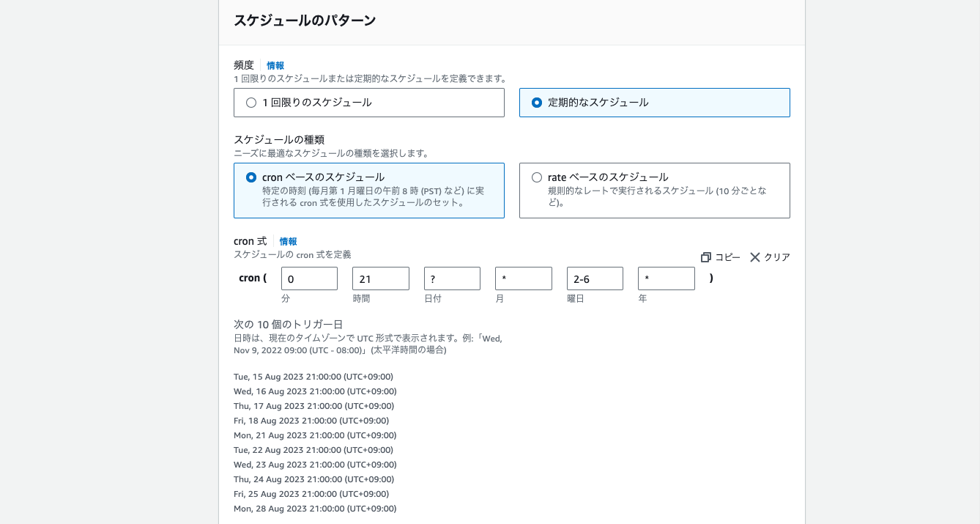
Task: Click the クリア label text
Action: tap(776, 257)
